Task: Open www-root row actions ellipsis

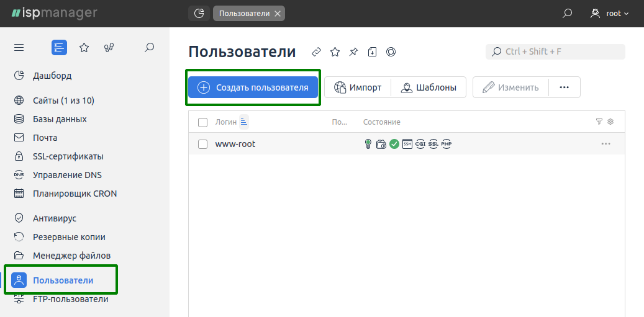Action: [605, 144]
